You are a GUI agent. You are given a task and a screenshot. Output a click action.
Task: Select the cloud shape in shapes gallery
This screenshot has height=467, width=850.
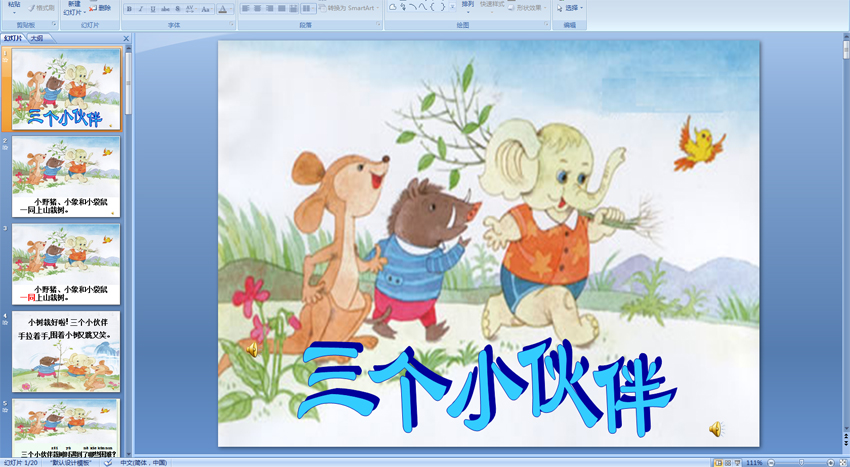(x=393, y=7)
